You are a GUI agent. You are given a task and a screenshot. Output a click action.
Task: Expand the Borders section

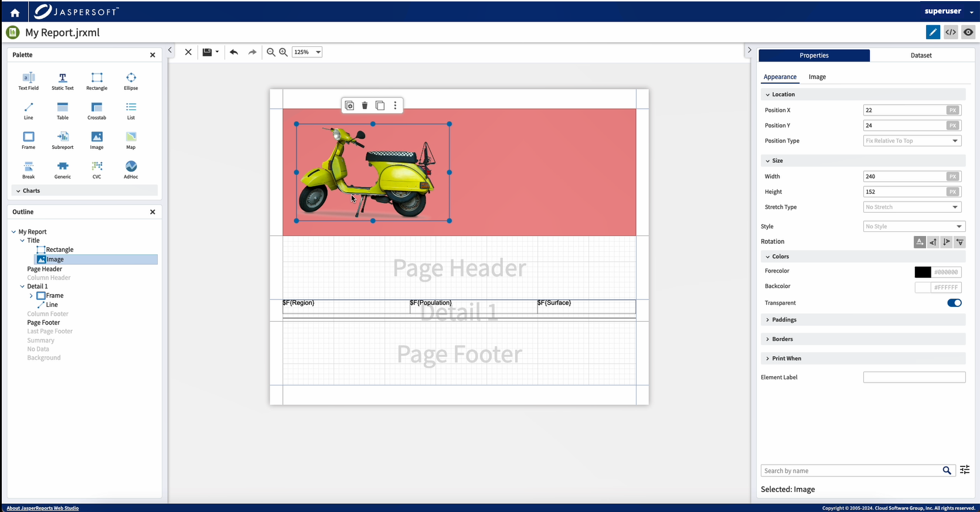tap(863, 339)
